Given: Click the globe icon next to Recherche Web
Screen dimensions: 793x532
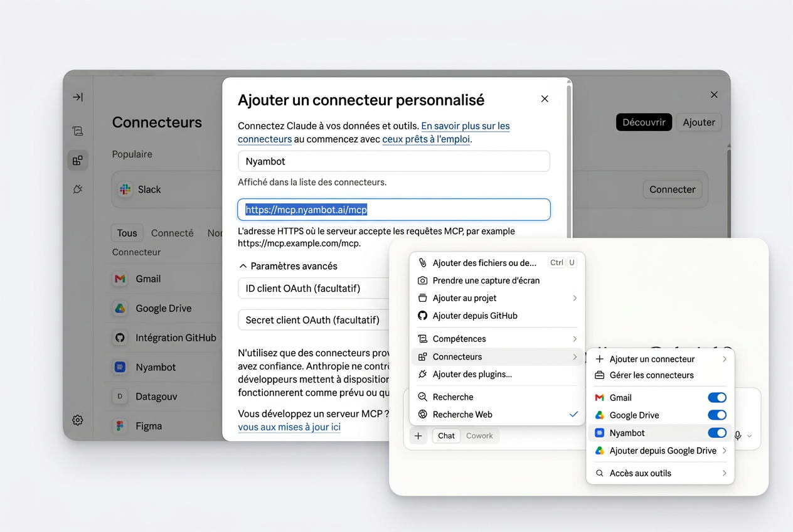Looking at the screenshot, I should tap(423, 415).
